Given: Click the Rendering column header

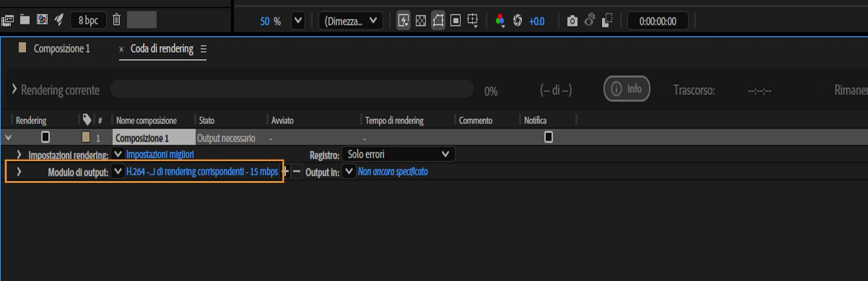Looking at the screenshot, I should tap(31, 121).
